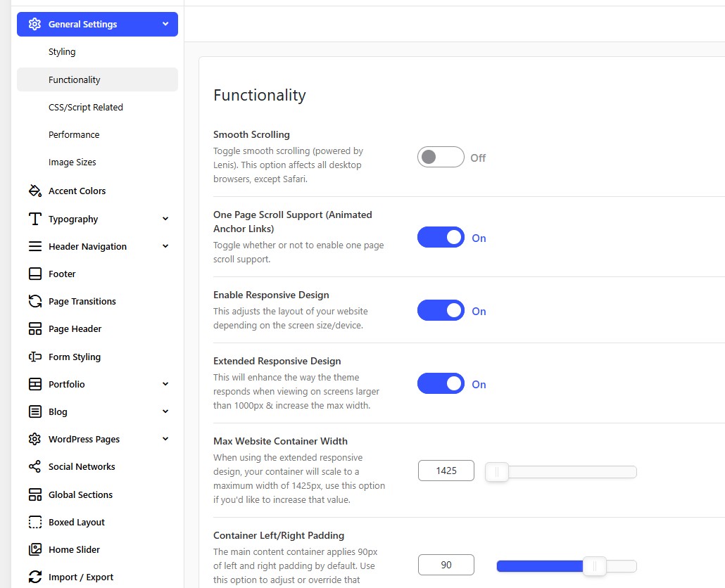Open CSS/Script Related settings
This screenshot has width=725, height=588.
point(85,107)
